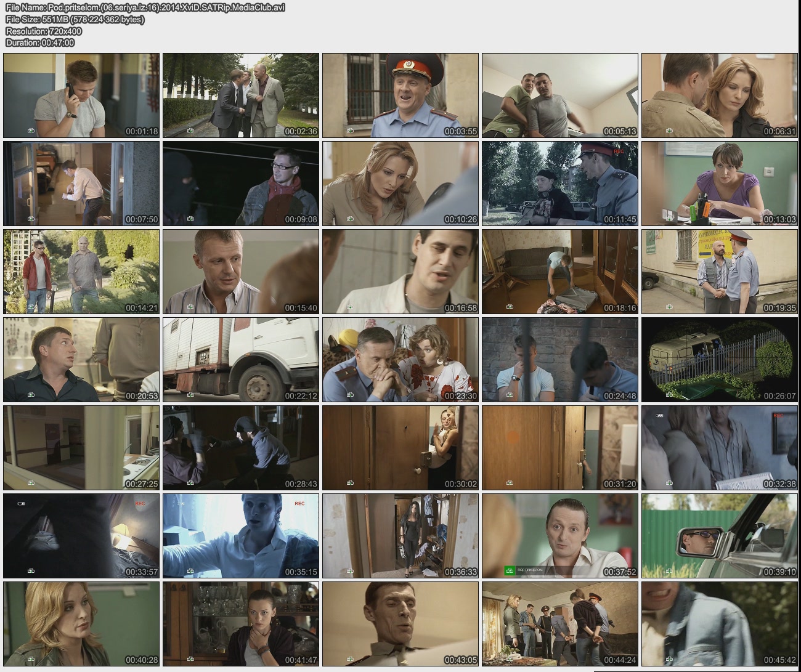
Task: Click the File Name text line
Action: [x=145, y=7]
